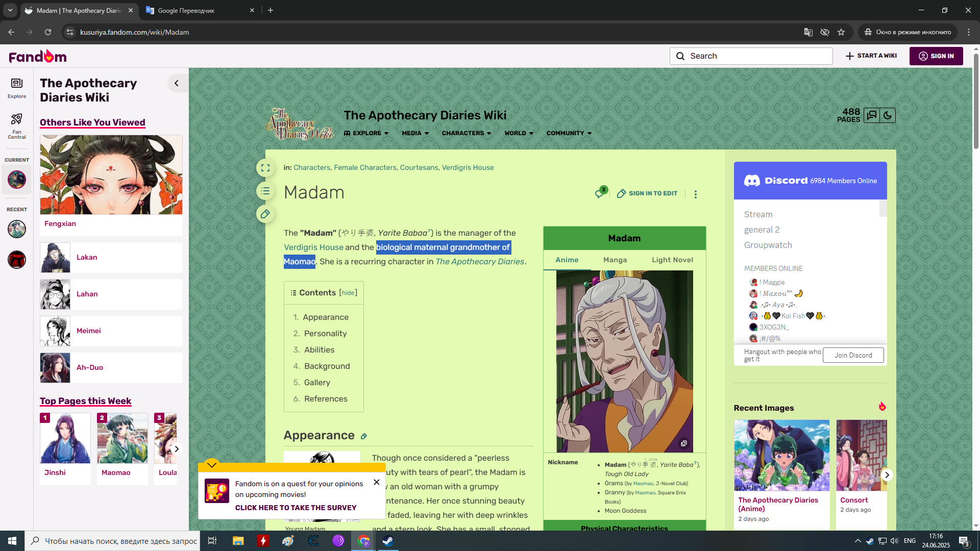Viewport: 980px width, 551px height.
Task: Open the floating table of contents icon
Action: pos(265,191)
